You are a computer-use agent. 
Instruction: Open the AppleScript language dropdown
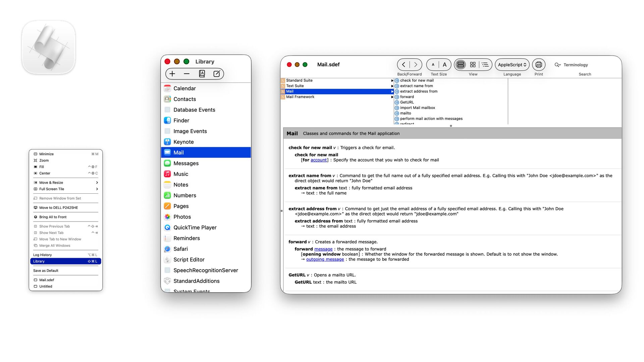(512, 65)
